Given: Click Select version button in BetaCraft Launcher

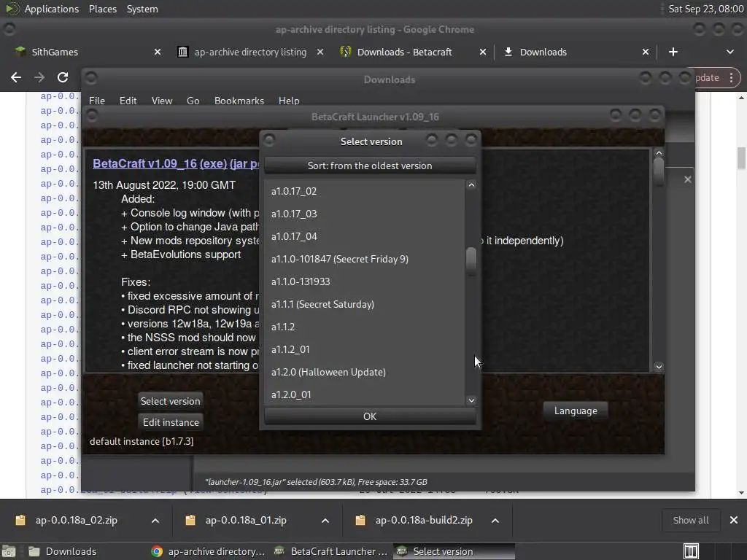Looking at the screenshot, I should [170, 401].
